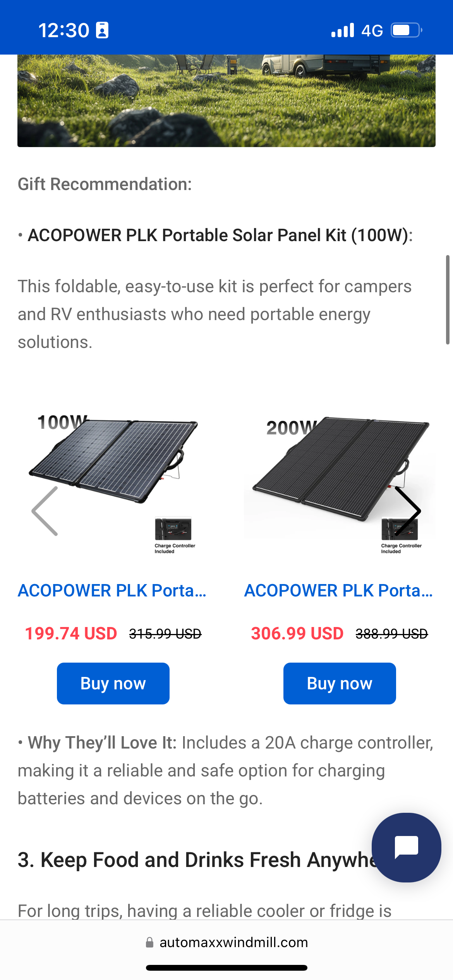This screenshot has height=980, width=453.
Task: Tap charge controller image under 100W panel
Action: click(173, 529)
